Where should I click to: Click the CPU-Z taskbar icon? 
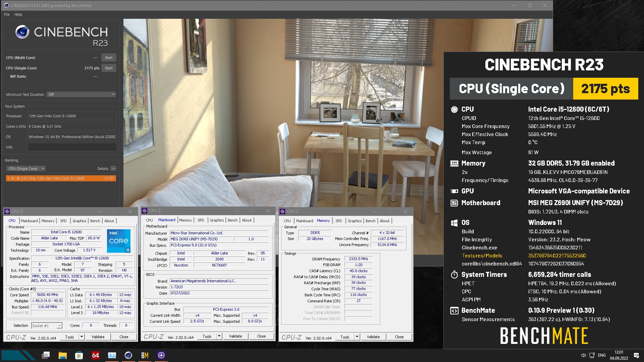click(x=161, y=355)
